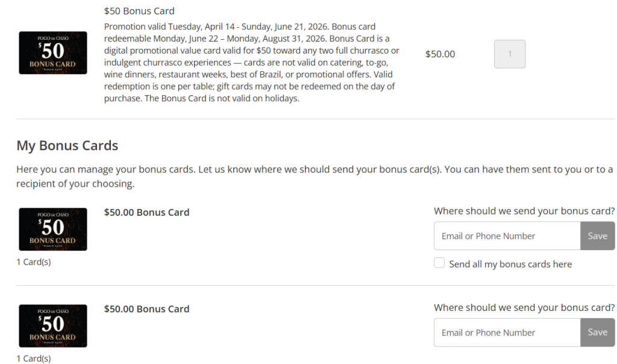Click the second "Where should we send your bonus card?" label
617x364 pixels.
pyautogui.click(x=524, y=307)
